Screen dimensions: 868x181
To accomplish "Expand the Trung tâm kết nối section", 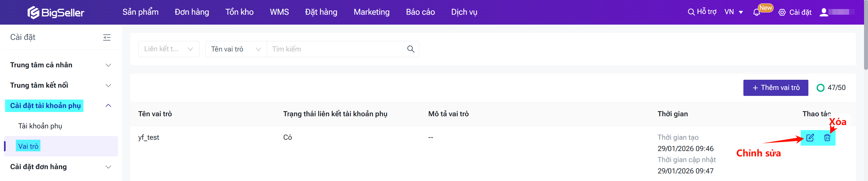I will point(108,86).
